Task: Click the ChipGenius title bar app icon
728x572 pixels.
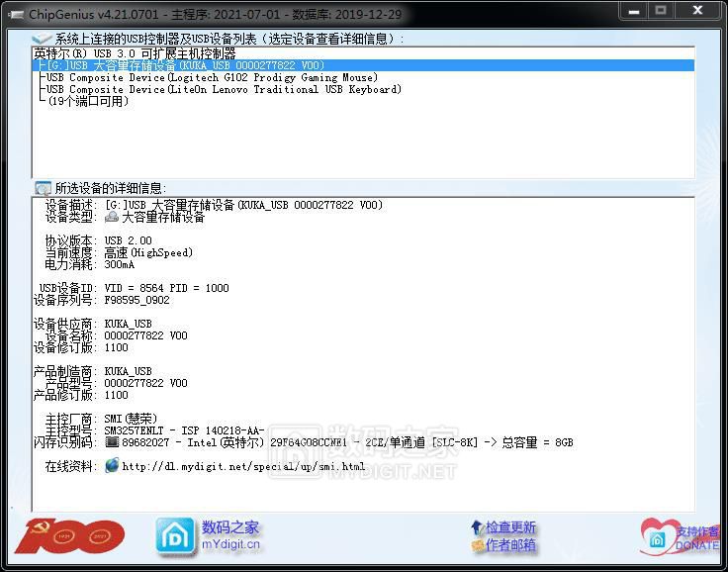Action: 16,15
